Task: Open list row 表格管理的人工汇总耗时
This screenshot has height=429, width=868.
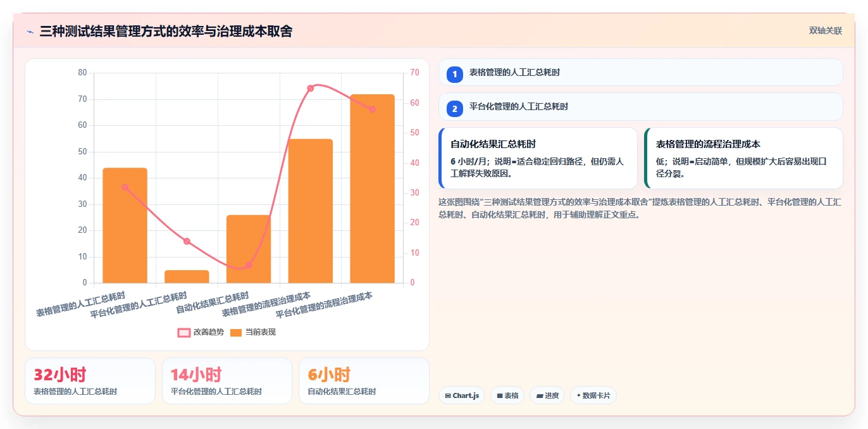Action: (640, 72)
